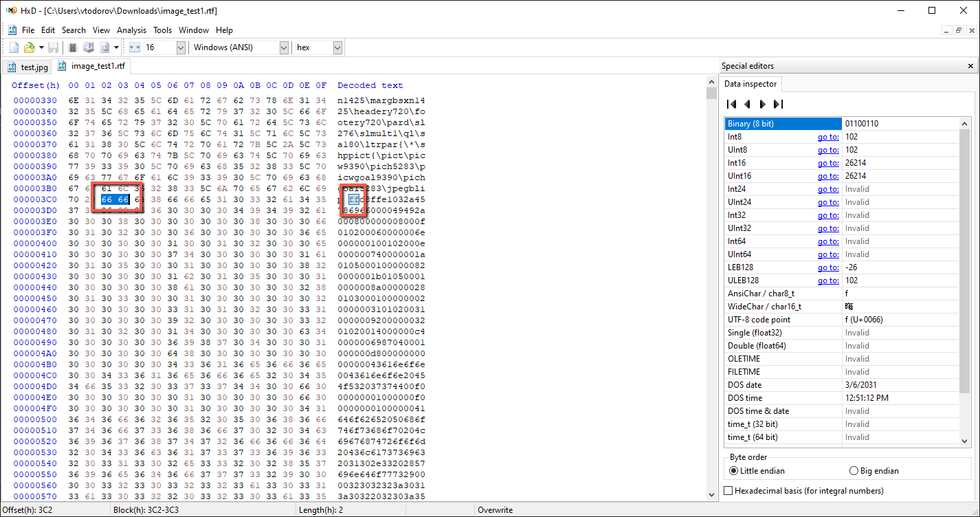Step to previous byte in Data inspector

(747, 104)
